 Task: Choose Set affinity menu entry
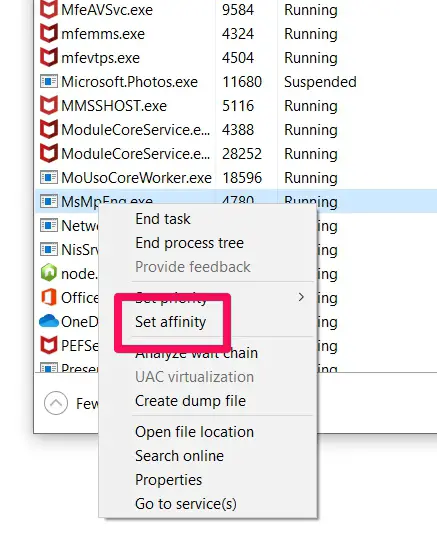[x=170, y=322]
